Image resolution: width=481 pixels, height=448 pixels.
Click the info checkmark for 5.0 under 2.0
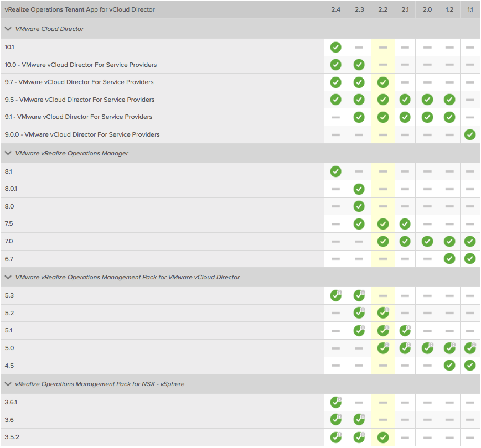click(427, 348)
